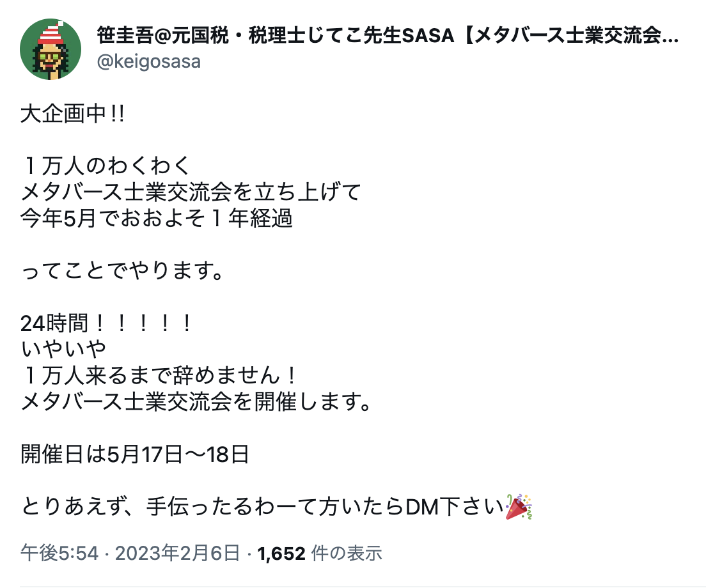Click the 件の表示 views label
The height and width of the screenshot is (588, 706).
point(346,553)
